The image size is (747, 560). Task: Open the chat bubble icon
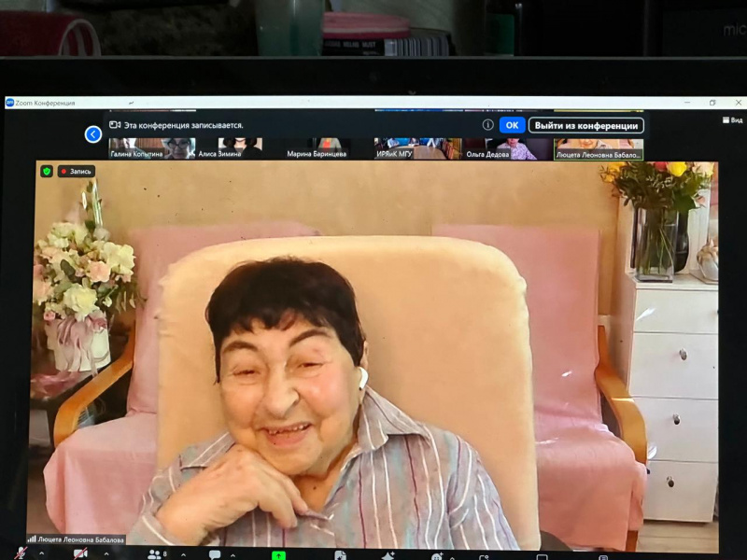click(215, 554)
